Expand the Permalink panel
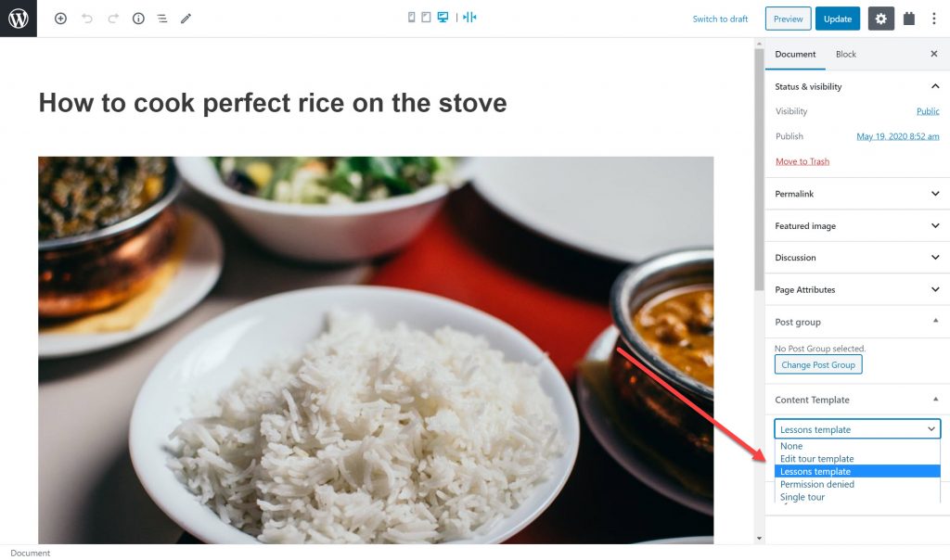 [x=857, y=194]
